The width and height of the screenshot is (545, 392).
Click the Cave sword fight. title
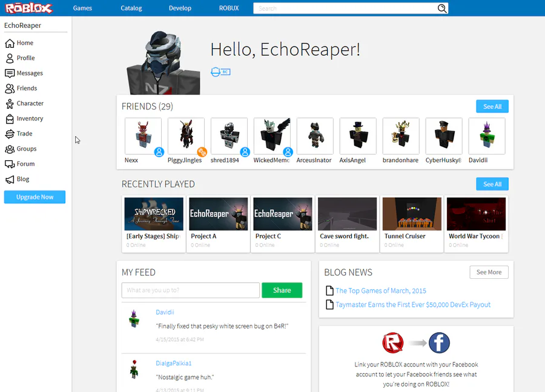coord(344,236)
